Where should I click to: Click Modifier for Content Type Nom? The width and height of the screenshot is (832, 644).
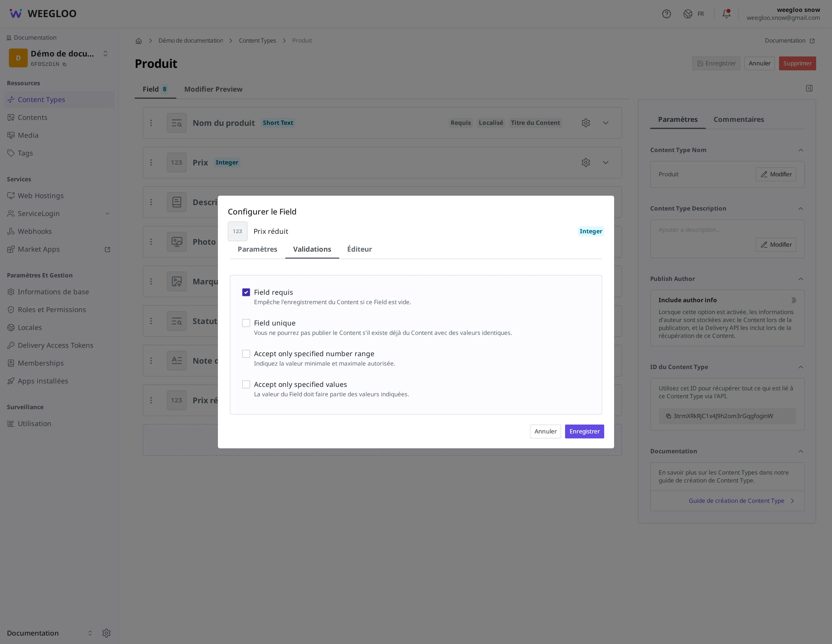pos(776,174)
